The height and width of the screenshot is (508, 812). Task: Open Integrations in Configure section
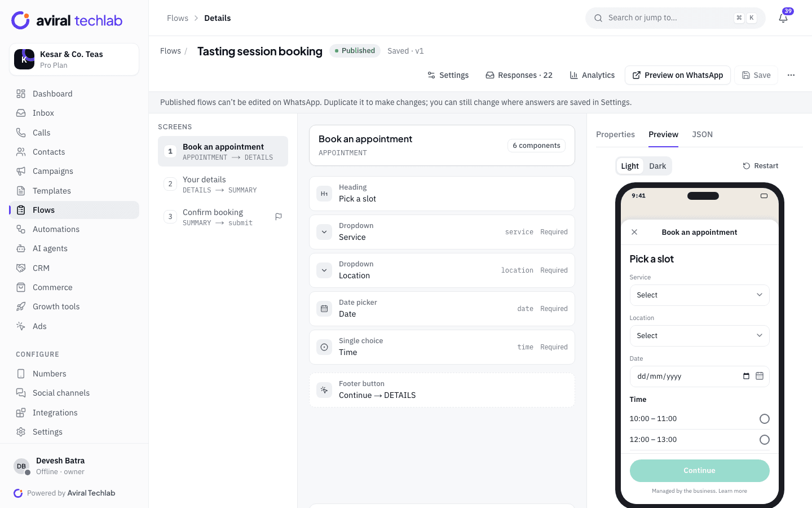[74, 413]
